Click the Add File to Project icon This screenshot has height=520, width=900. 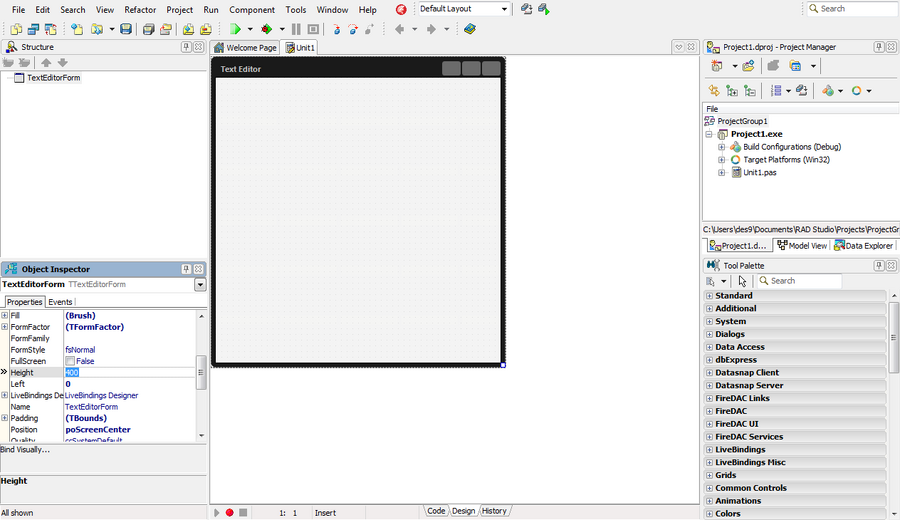pos(188,29)
